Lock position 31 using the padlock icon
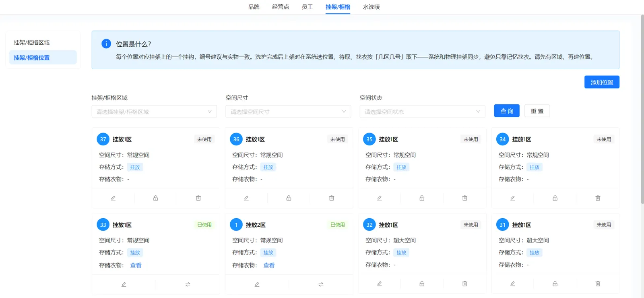This screenshot has height=298, width=644. tap(555, 284)
